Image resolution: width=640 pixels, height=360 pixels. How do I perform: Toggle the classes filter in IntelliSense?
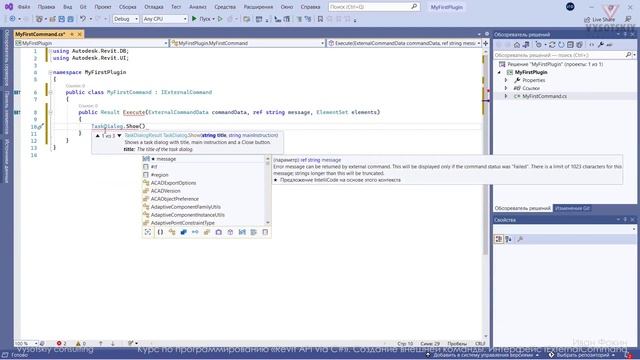[172, 232]
